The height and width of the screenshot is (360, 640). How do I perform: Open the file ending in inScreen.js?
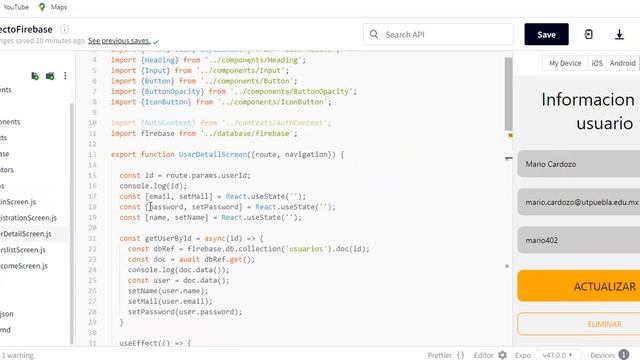pyautogui.click(x=18, y=202)
